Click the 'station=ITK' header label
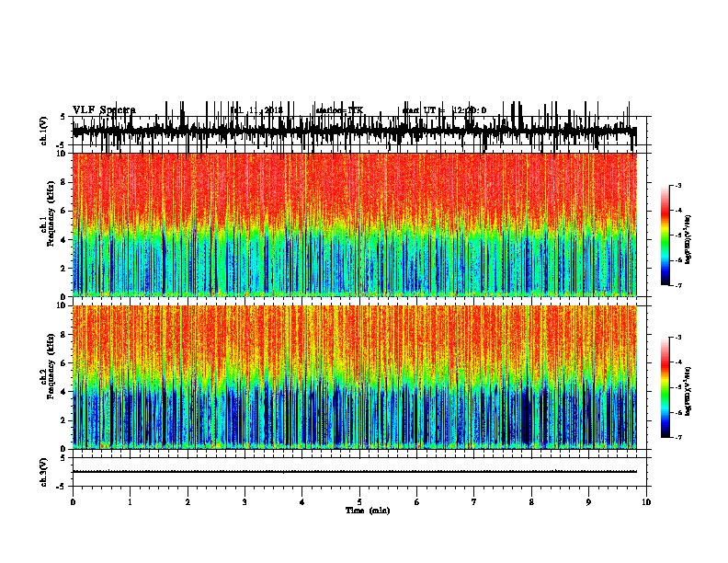This screenshot has width=728, height=563. point(339,110)
